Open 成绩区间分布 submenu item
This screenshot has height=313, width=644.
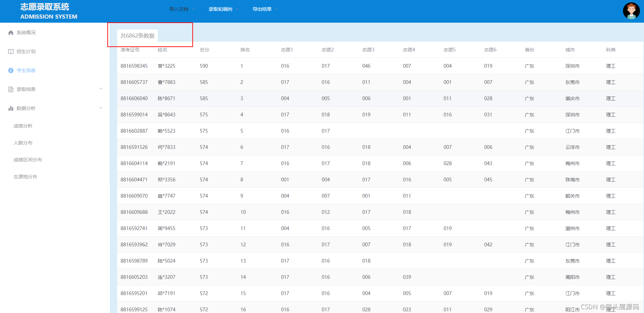click(x=28, y=160)
